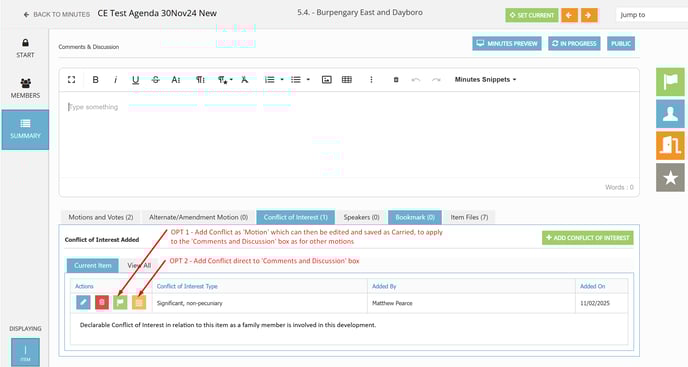
Task: Toggle bold formatting in the editor
Action: pos(95,79)
